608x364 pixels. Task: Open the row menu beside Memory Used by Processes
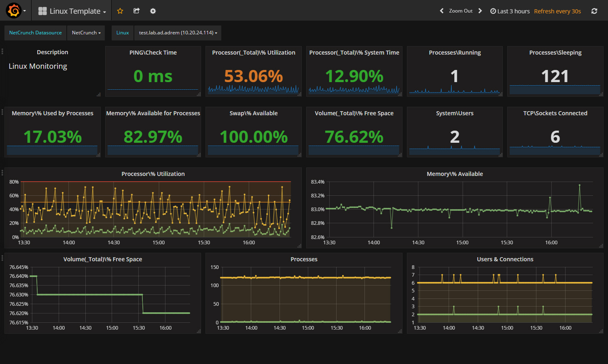[x=2, y=112]
